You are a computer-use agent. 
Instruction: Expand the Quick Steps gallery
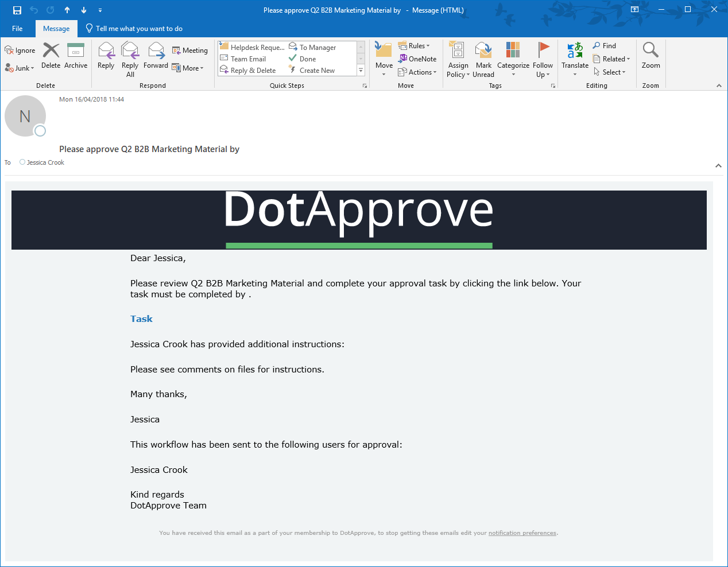click(x=361, y=71)
